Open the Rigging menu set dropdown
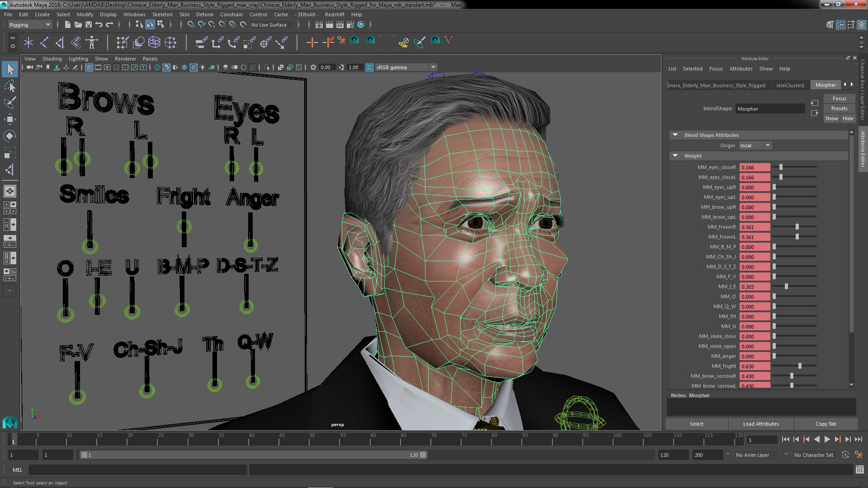The height and width of the screenshot is (488, 868). point(29,25)
